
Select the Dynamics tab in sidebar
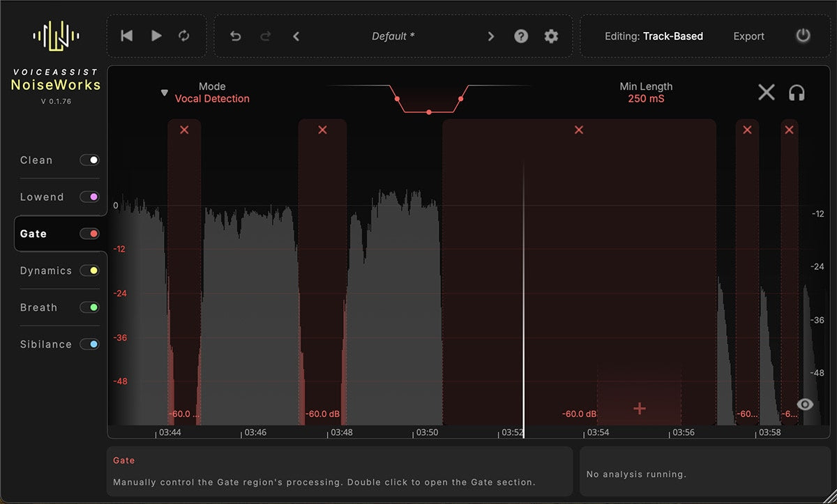coord(46,270)
